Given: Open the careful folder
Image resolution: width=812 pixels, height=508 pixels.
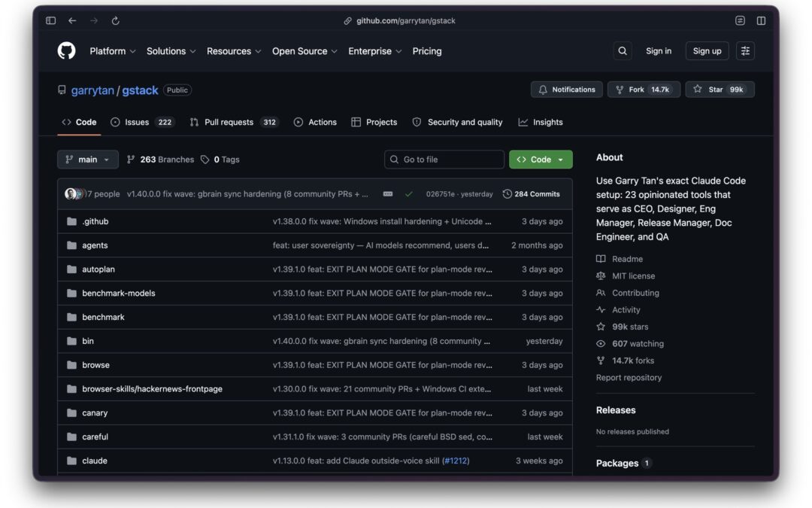Looking at the screenshot, I should click(x=95, y=437).
